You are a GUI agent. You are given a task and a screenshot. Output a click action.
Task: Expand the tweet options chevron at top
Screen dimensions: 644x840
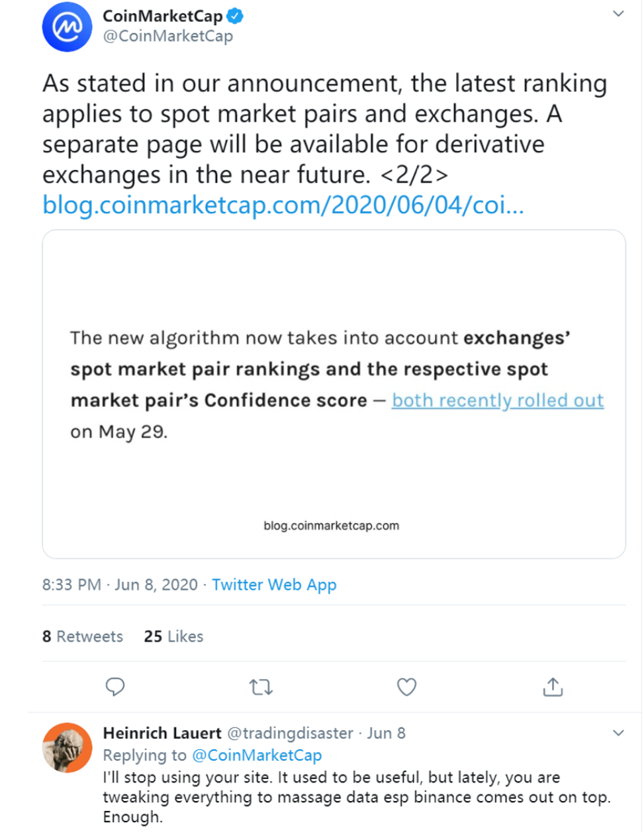618,13
